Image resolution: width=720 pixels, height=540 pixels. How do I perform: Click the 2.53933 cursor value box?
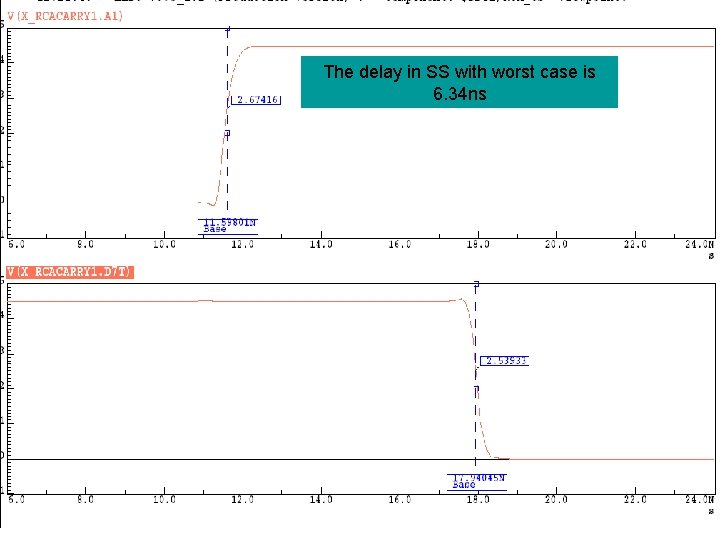[505, 361]
